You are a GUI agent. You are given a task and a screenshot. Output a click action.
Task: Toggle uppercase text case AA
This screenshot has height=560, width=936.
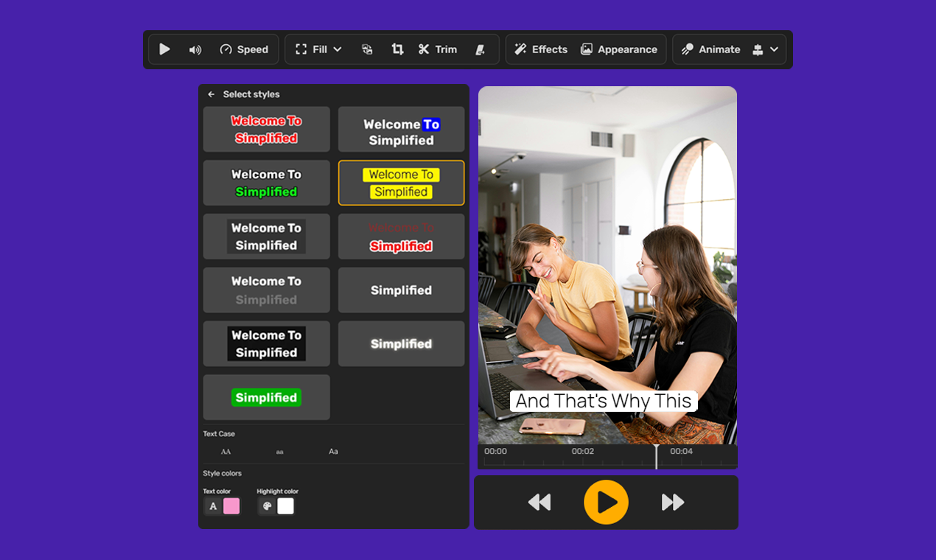tap(225, 452)
